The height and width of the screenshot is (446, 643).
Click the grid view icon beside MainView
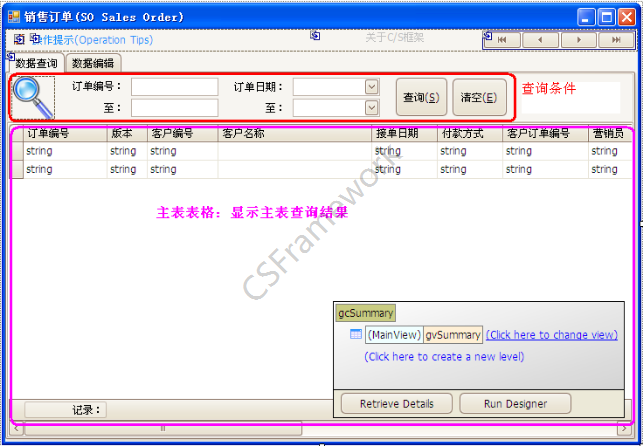(356, 334)
